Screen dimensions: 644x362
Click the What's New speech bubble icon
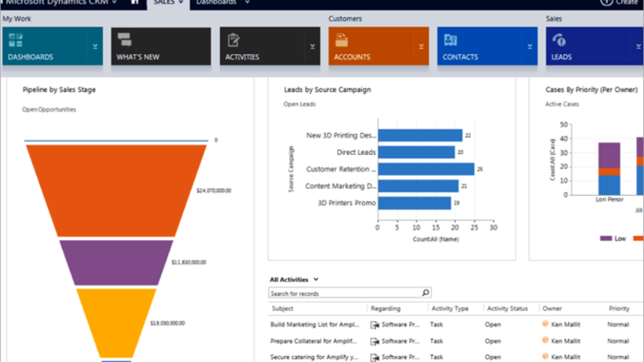coord(124,40)
